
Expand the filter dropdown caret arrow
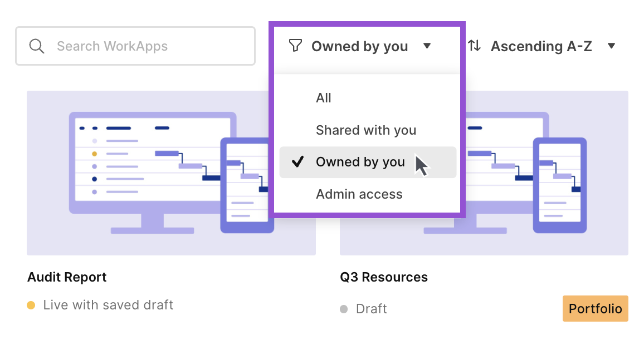click(427, 47)
